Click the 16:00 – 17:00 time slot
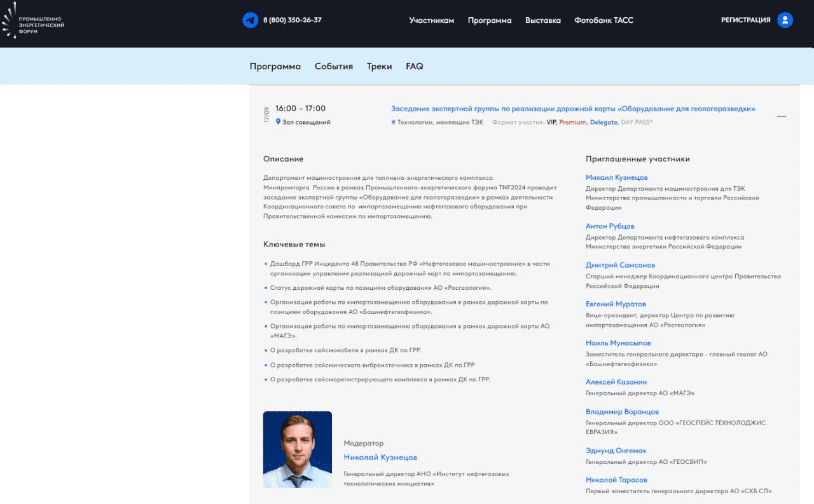The height and width of the screenshot is (504, 814). (300, 109)
